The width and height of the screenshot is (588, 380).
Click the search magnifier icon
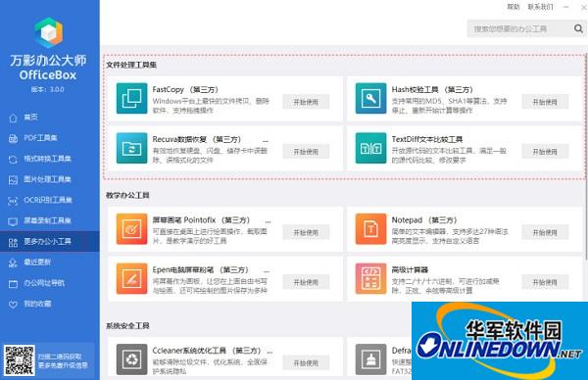(578, 28)
